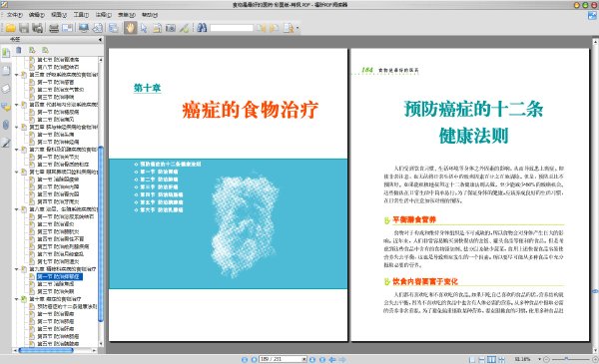Open the 视图 menu

59,15
